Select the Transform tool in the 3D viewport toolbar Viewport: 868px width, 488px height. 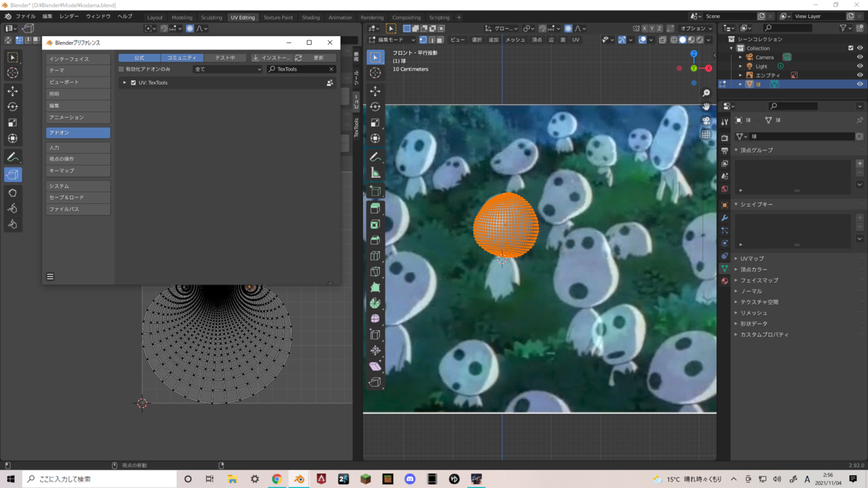tap(375, 139)
